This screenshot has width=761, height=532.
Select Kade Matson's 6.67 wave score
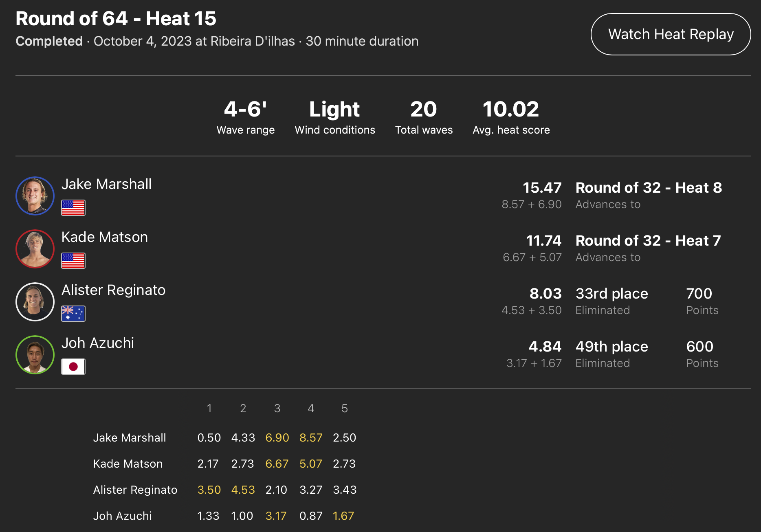pyautogui.click(x=277, y=464)
